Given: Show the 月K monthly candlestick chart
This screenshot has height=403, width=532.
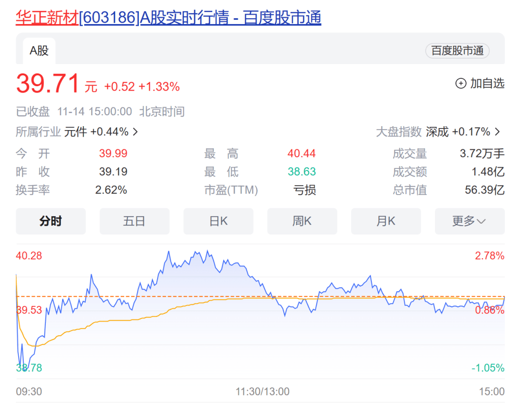Looking at the screenshot, I should point(386,221).
